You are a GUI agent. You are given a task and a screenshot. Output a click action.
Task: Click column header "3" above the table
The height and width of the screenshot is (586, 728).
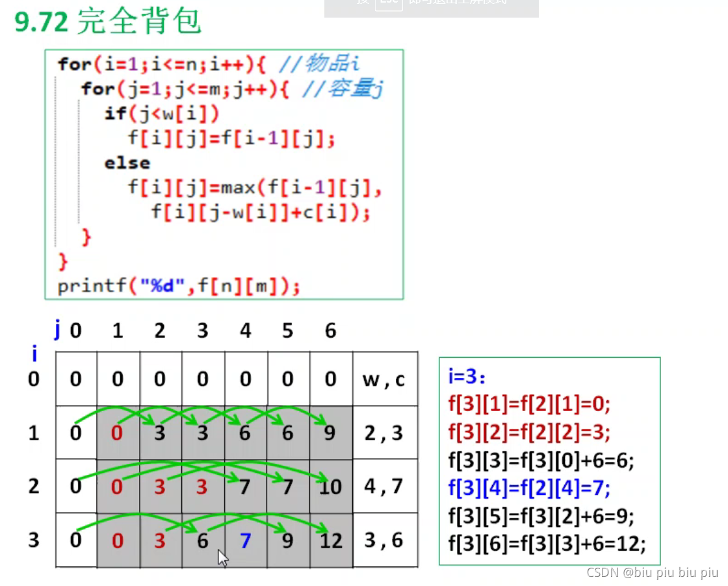tap(202, 331)
